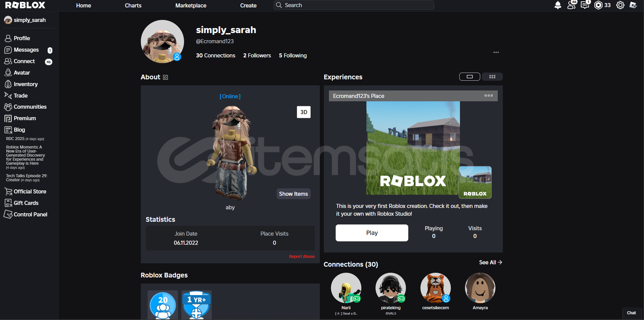Open the Roblox Moments blog post
Image resolution: width=644 pixels, height=320 pixels.
25,157
